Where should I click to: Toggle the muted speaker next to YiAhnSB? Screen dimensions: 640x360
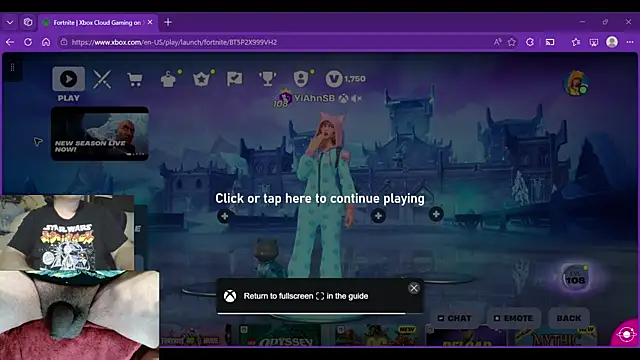click(356, 98)
